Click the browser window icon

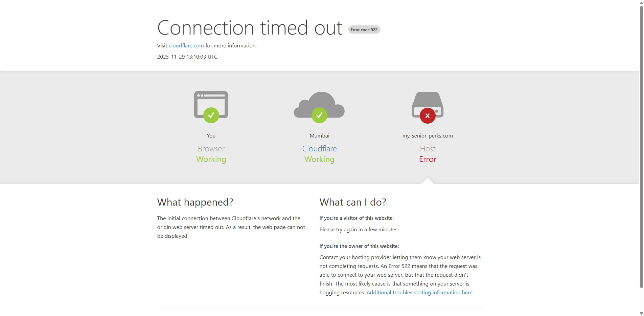tap(211, 101)
